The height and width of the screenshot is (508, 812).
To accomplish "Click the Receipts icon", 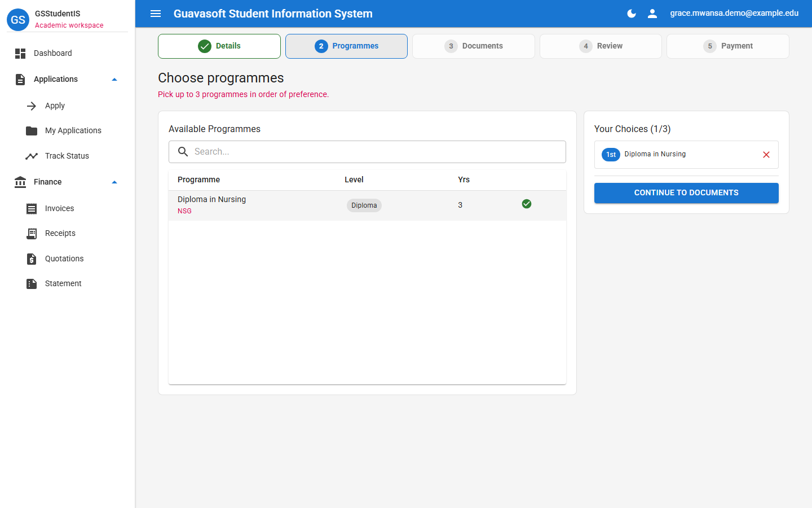I will 32,234.
